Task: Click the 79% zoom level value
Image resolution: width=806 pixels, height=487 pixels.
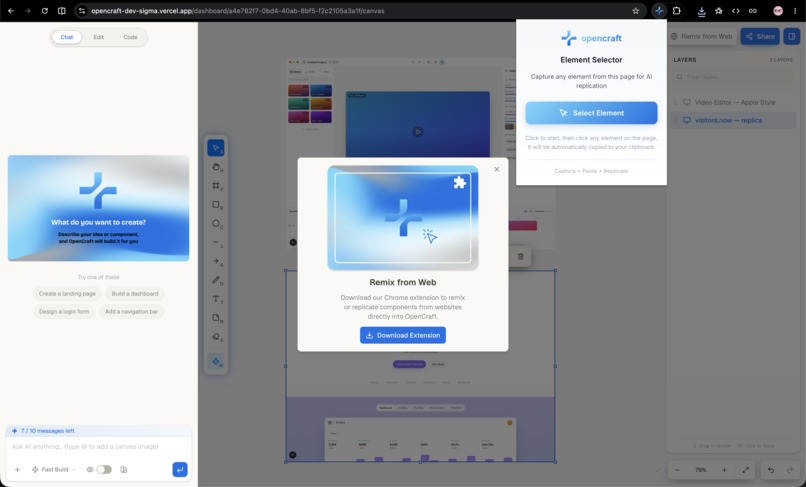Action: 701,470
